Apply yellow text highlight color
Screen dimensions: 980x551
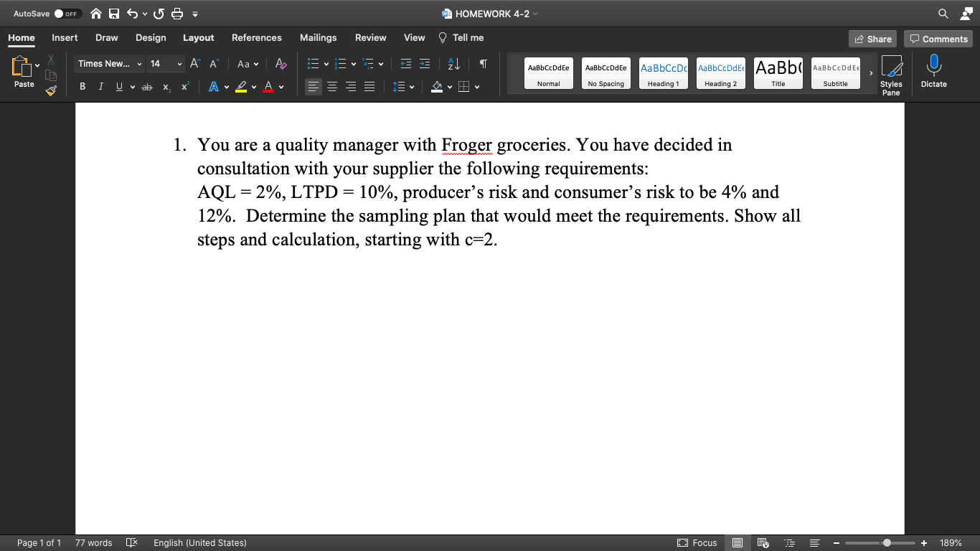coord(242,87)
